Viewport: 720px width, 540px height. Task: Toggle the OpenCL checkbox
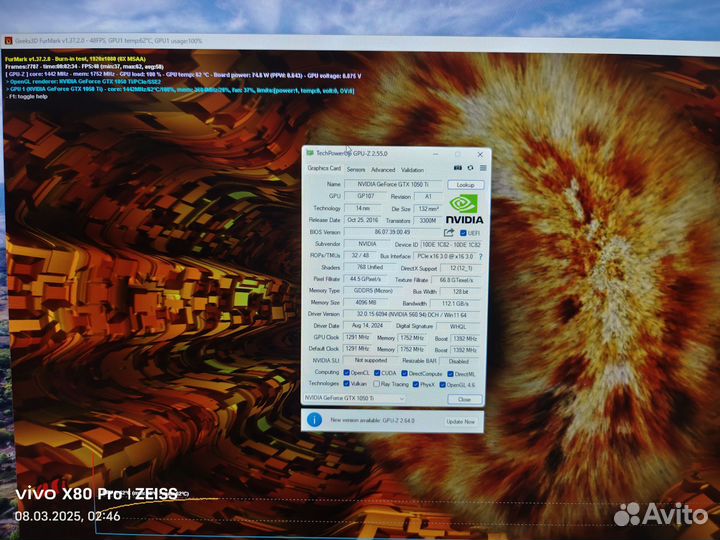tap(347, 372)
